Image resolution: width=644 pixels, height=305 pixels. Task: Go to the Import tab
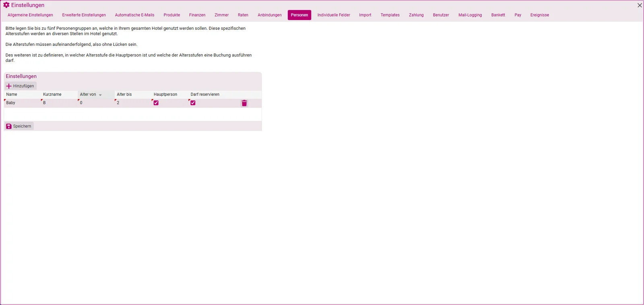[x=365, y=15]
